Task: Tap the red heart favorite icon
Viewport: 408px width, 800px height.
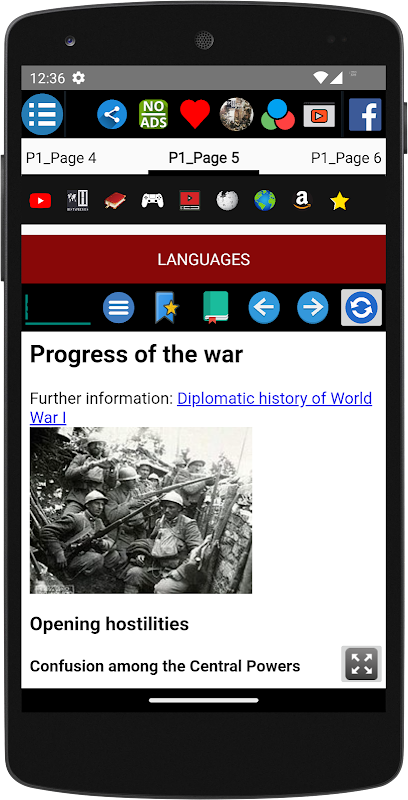Action: 195,114
